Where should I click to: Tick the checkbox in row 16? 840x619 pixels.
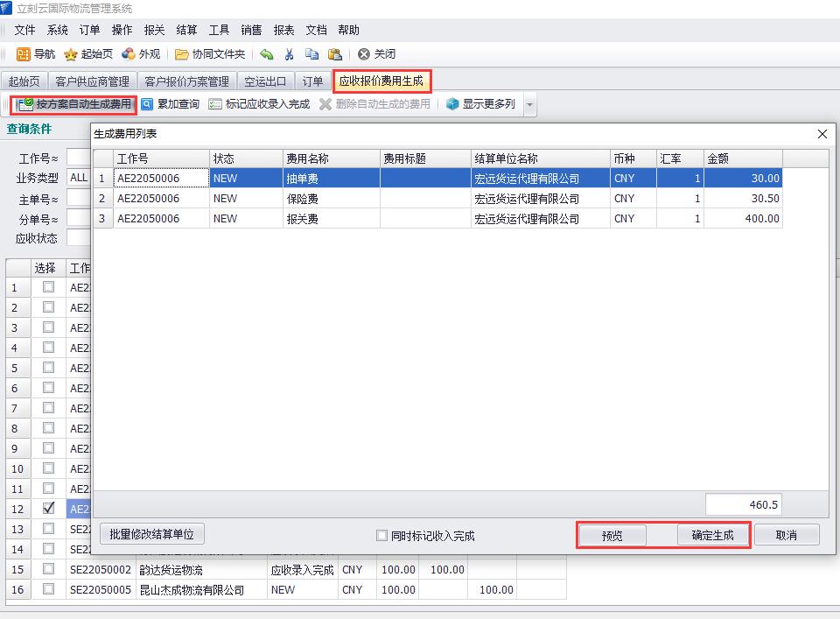click(x=48, y=589)
